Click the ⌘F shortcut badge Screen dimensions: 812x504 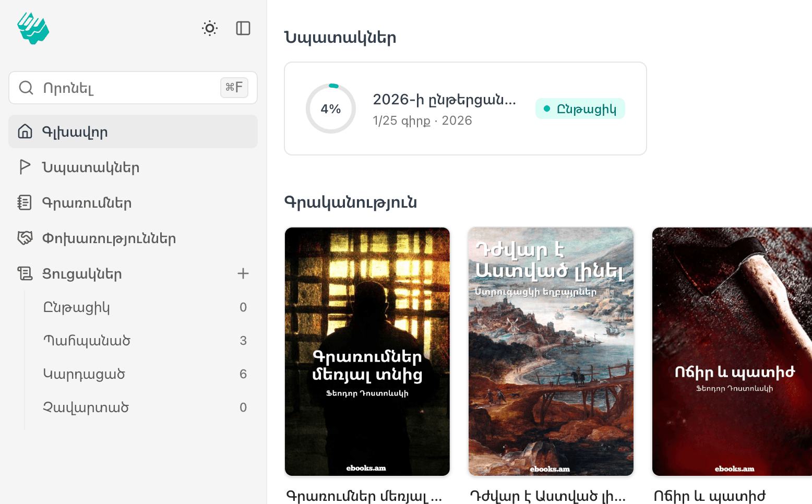234,88
